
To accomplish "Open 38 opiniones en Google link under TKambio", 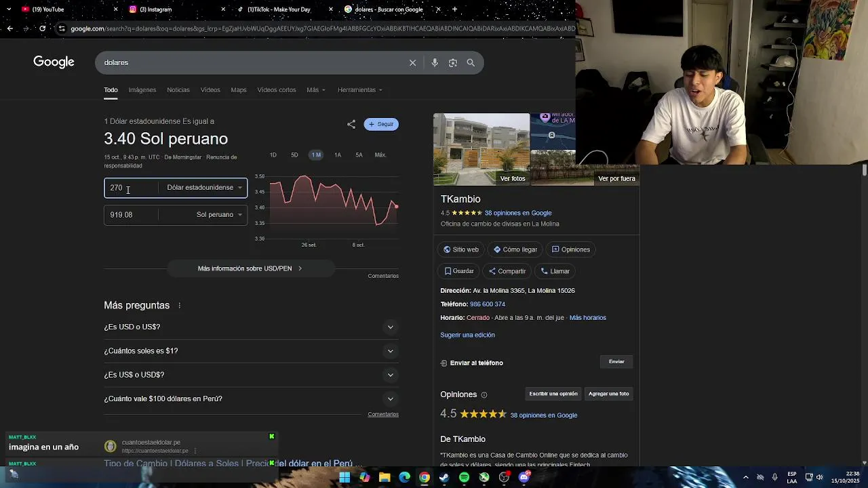I will click(518, 213).
